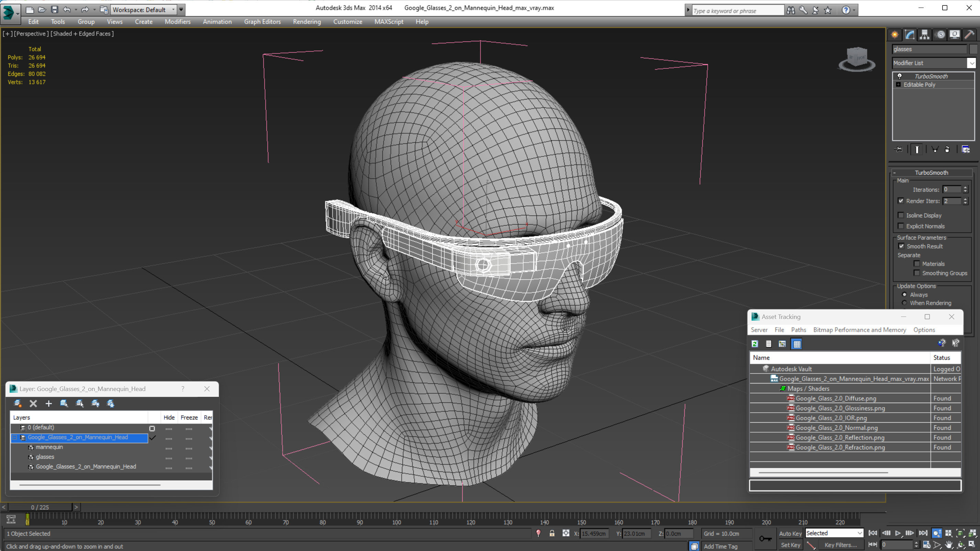This screenshot has height=551, width=980.
Task: Collapse the TurboSmooth rollout header
Action: (x=931, y=173)
